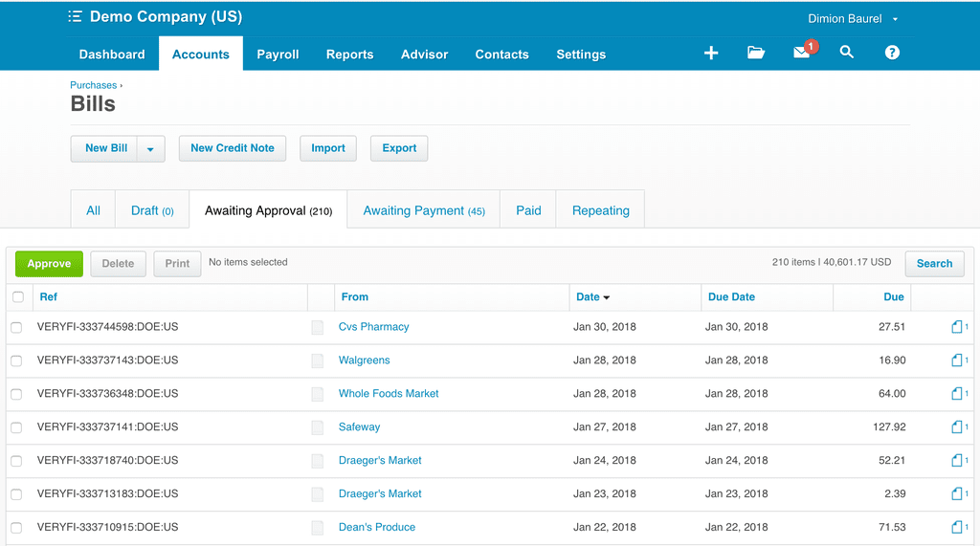Check the VERYFI-333736348 bill row
This screenshot has height=546, width=980.
[x=16, y=394]
